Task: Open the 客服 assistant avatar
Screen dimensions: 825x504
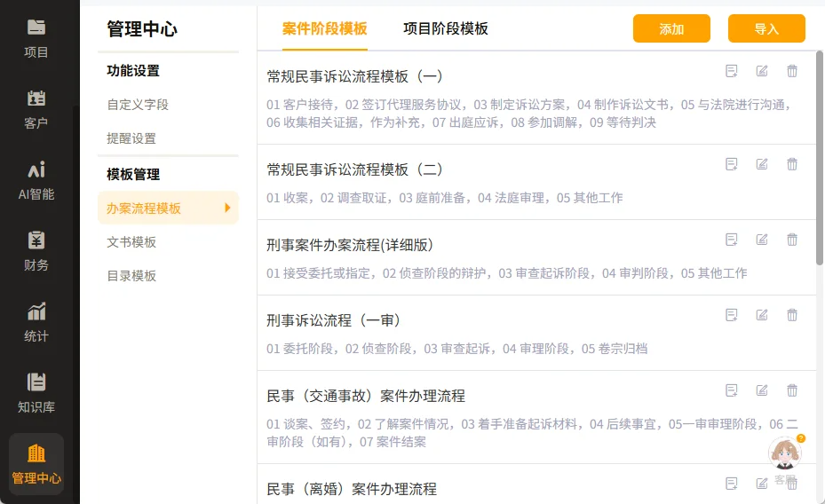Action: pyautogui.click(x=785, y=453)
